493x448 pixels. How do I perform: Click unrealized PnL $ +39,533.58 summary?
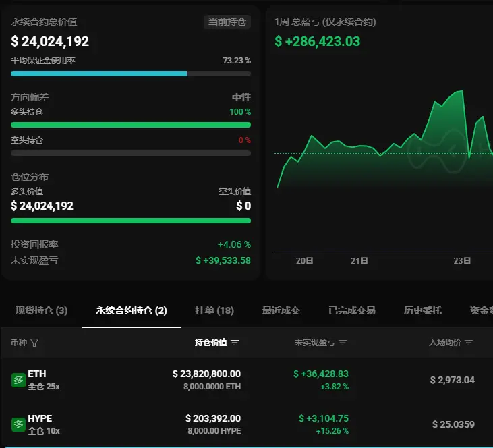tap(223, 260)
